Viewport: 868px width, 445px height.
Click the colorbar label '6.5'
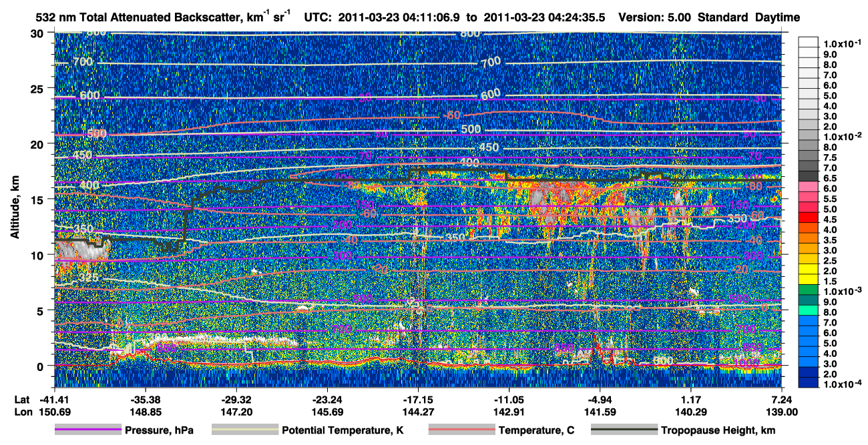[x=830, y=178]
